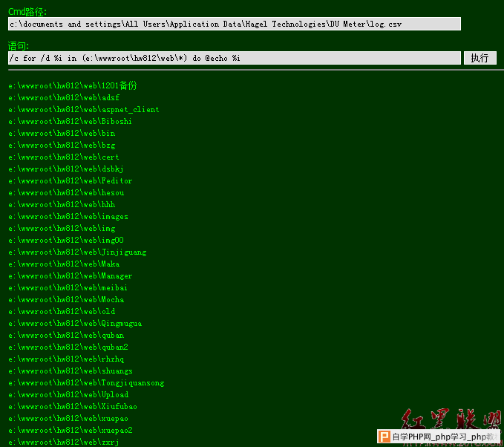Screen dimensions: 504x447
Task: Select the Feditor directory output line
Action: (70, 180)
